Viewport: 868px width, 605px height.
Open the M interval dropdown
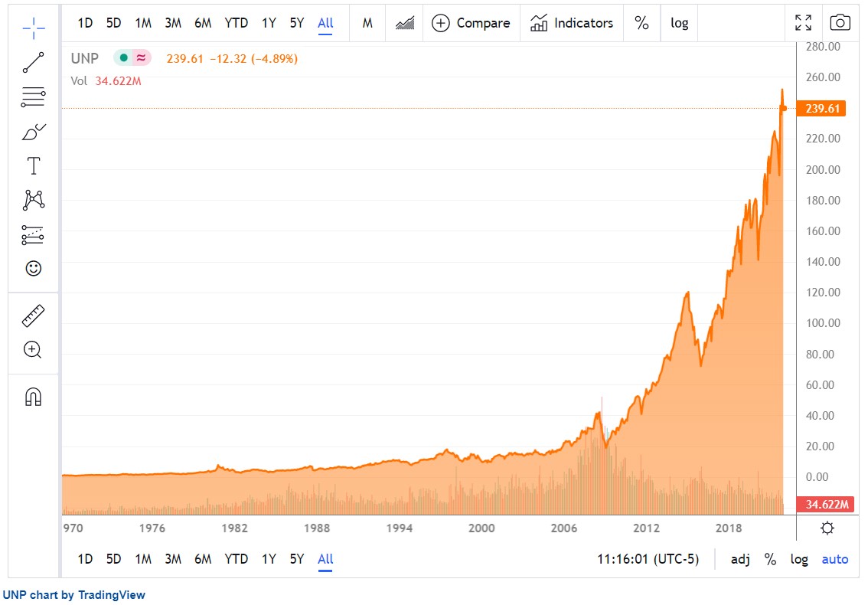tap(367, 23)
